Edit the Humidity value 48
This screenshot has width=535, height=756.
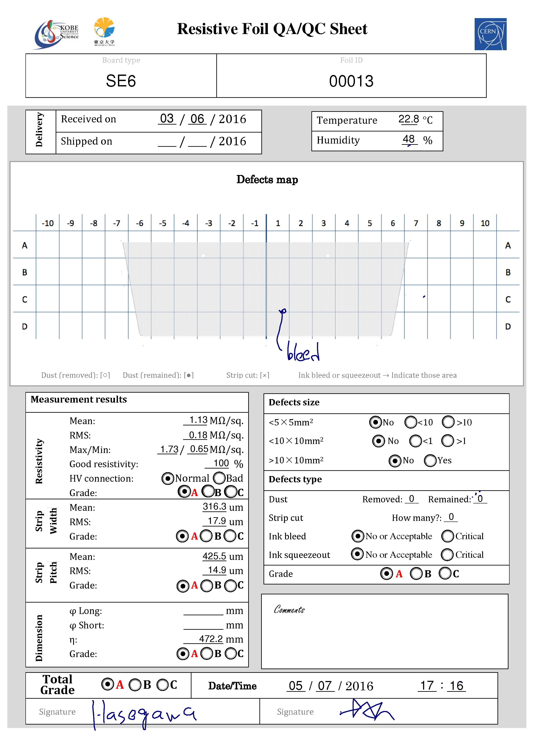[409, 139]
